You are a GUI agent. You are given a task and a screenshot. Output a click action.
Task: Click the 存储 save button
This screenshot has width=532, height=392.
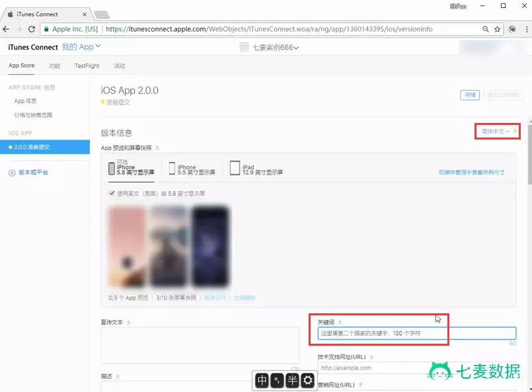[x=469, y=95]
